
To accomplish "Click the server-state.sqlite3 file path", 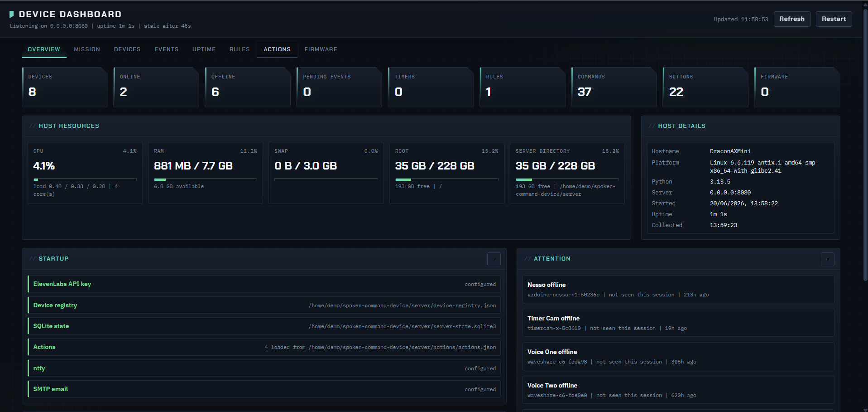I will 402,326.
